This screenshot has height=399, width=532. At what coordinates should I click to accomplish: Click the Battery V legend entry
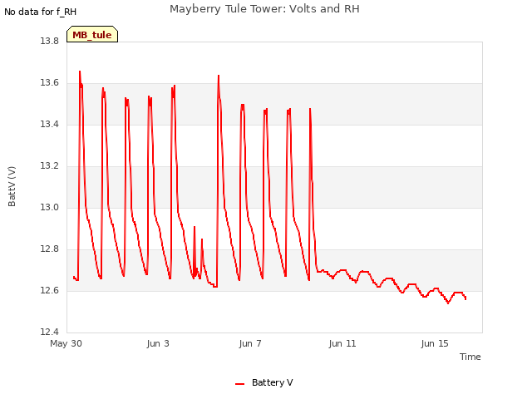coord(264,382)
